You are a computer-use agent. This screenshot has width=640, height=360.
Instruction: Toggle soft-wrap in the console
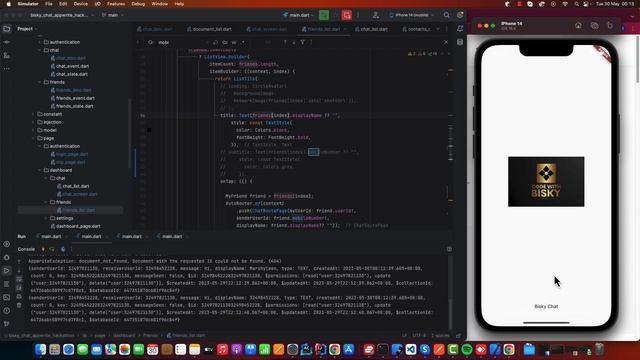click(19, 279)
